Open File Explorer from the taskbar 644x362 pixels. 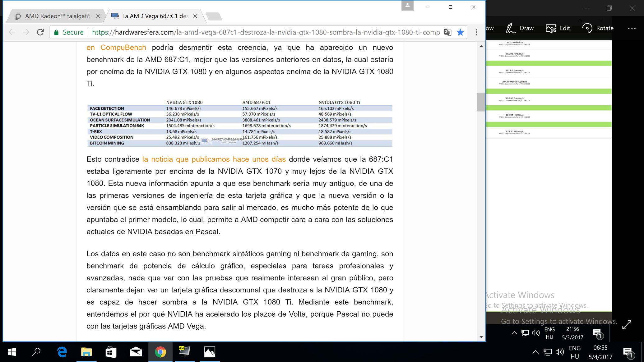click(x=86, y=352)
